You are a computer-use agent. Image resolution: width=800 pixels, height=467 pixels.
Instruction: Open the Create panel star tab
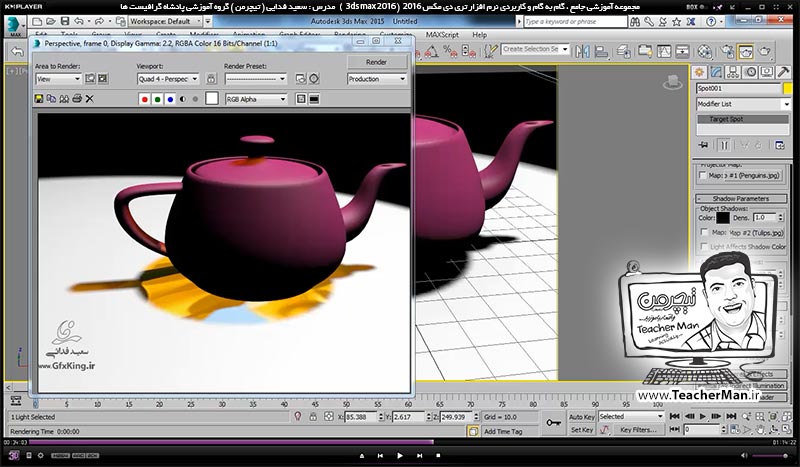(x=700, y=72)
